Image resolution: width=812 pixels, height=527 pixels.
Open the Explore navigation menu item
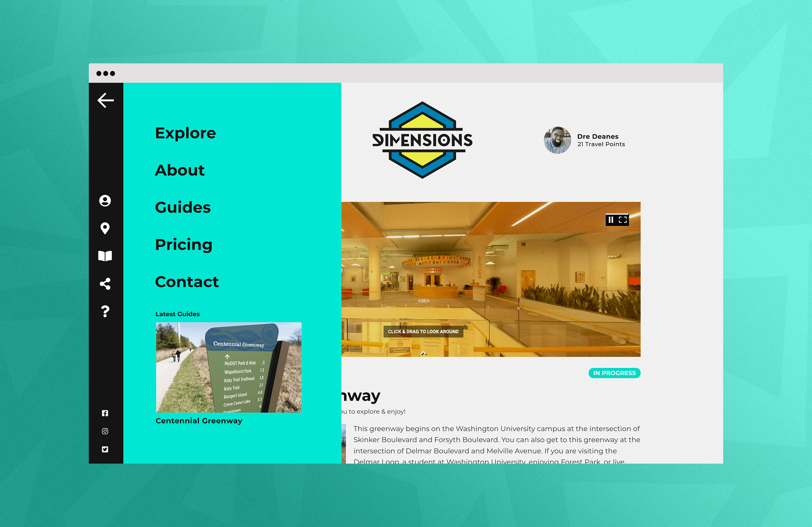pos(185,132)
